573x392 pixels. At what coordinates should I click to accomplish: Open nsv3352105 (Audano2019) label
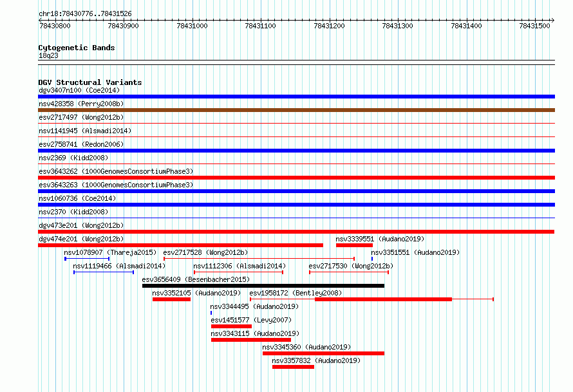coord(196,293)
